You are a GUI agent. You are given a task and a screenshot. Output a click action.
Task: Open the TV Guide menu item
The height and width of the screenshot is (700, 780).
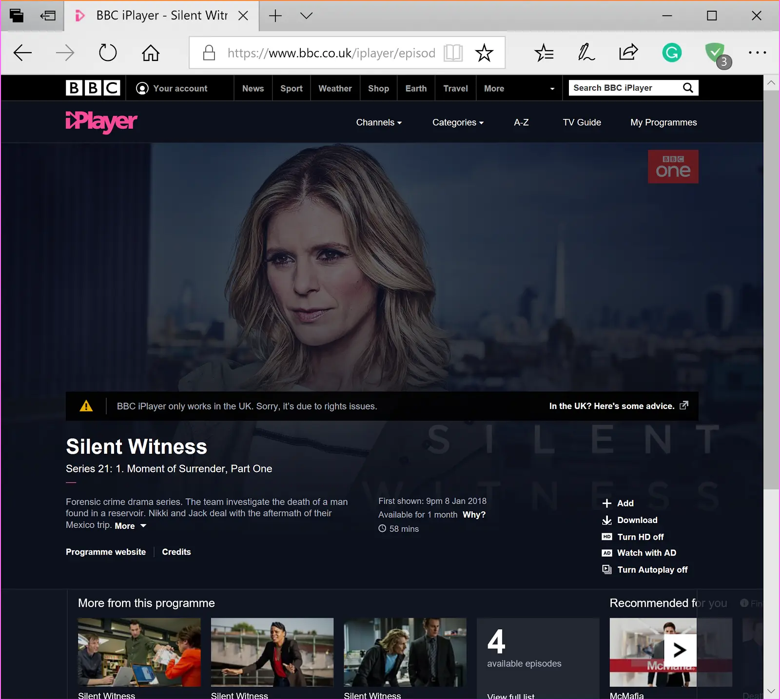point(582,122)
